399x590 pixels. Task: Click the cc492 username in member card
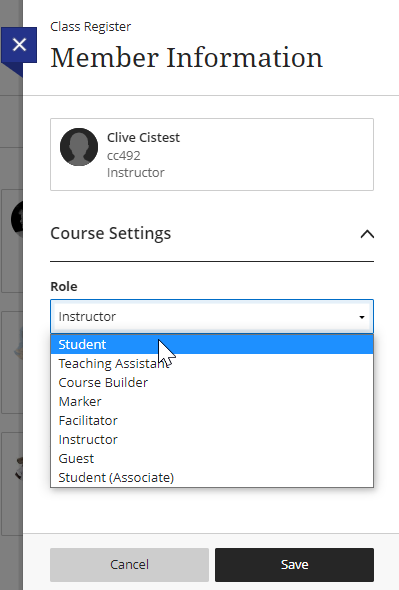point(123,155)
